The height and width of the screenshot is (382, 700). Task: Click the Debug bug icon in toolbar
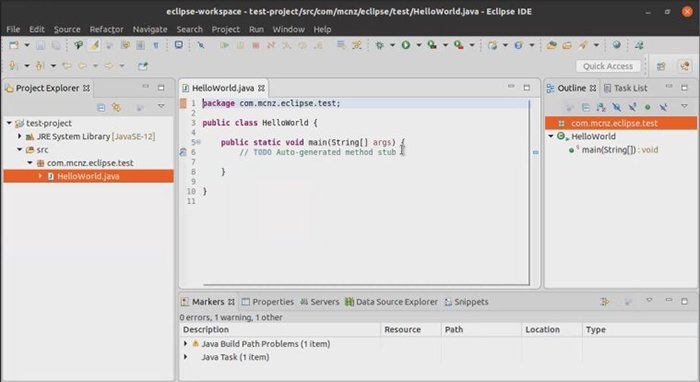pyautogui.click(x=379, y=45)
